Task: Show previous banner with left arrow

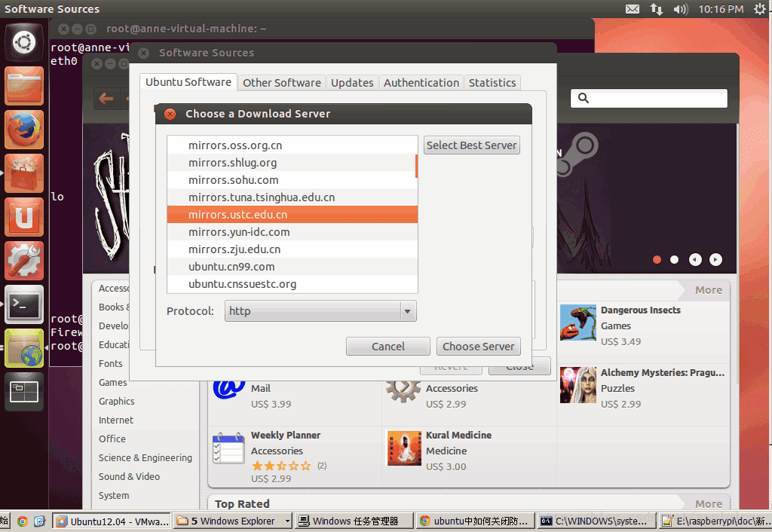Action: click(695, 259)
